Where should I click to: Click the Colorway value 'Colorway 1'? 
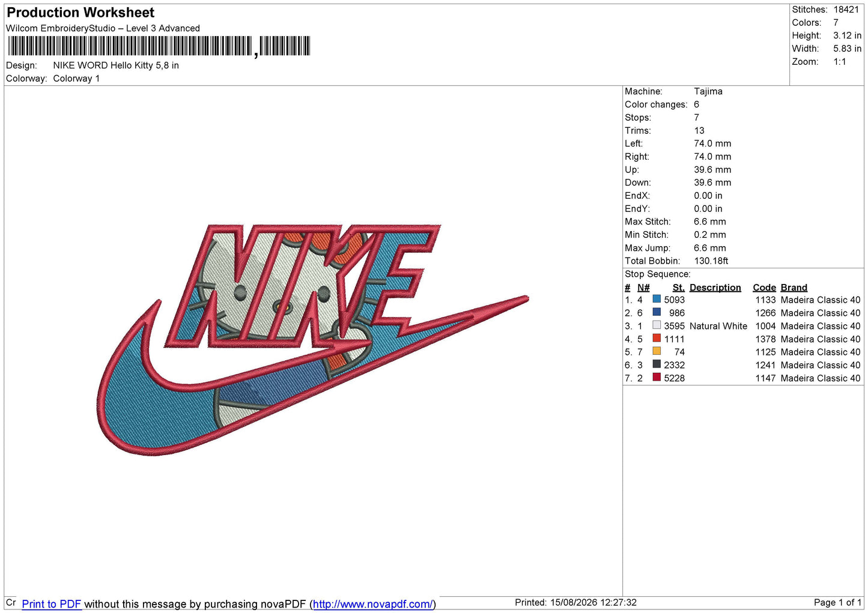click(x=76, y=79)
